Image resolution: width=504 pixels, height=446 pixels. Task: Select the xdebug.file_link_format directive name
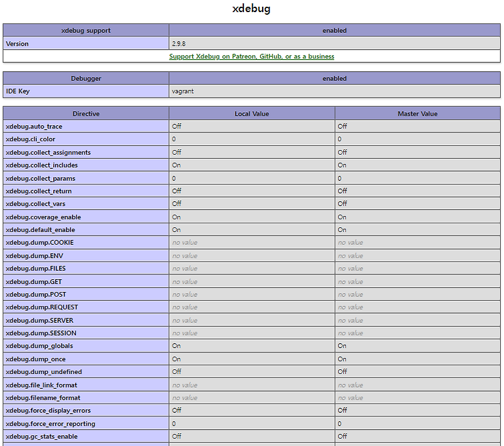coord(41,385)
